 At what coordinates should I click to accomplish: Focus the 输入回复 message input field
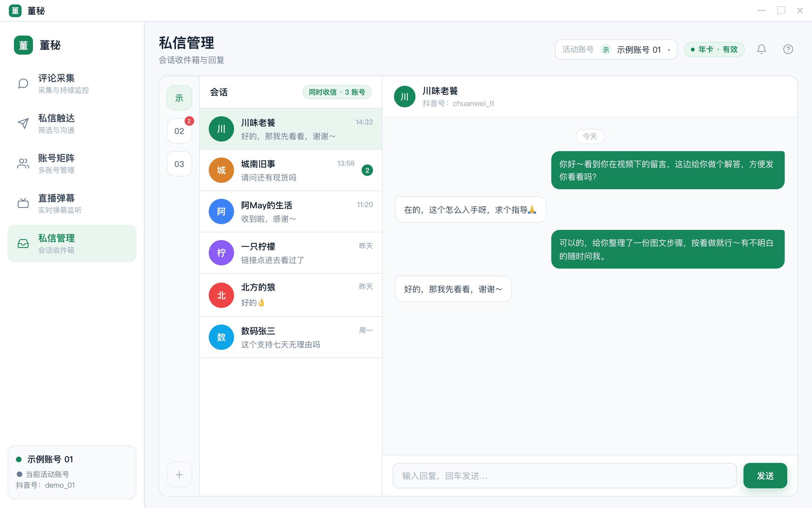point(565,475)
